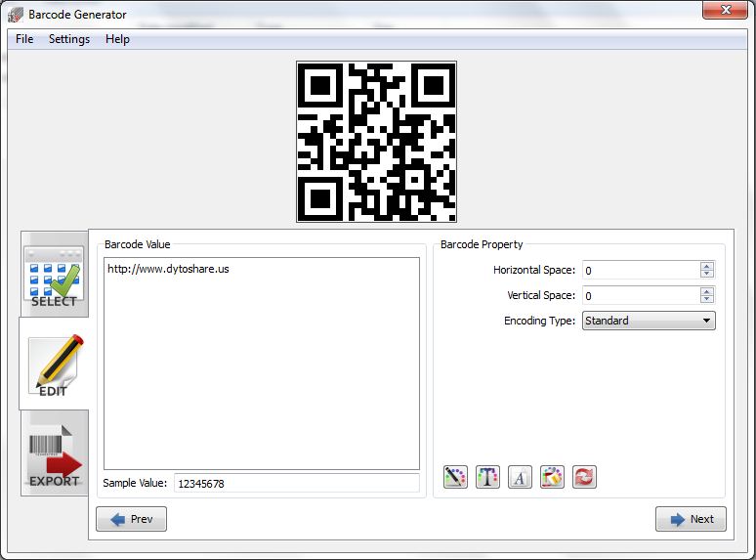
Task: Click the QR code preview image
Action: [376, 142]
